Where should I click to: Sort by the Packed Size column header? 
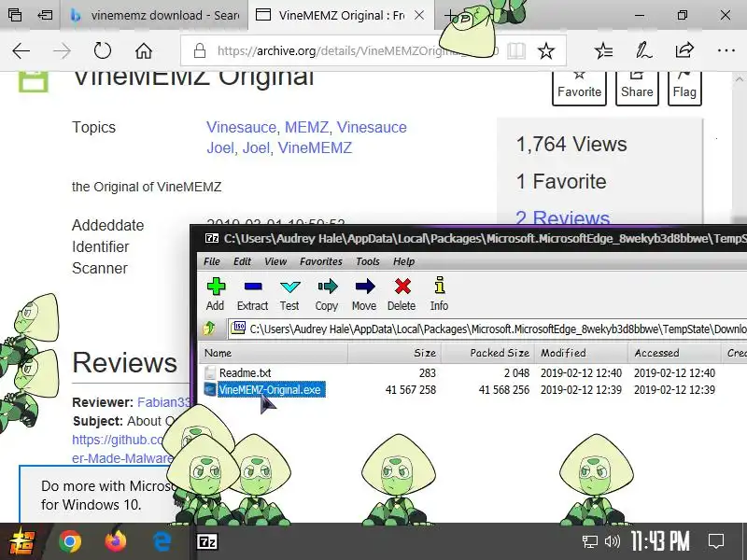point(488,353)
